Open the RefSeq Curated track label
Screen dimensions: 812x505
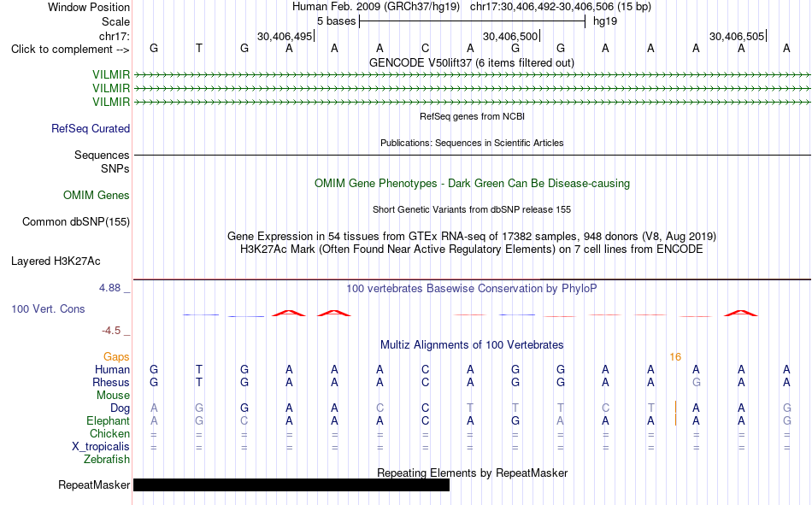(90, 128)
